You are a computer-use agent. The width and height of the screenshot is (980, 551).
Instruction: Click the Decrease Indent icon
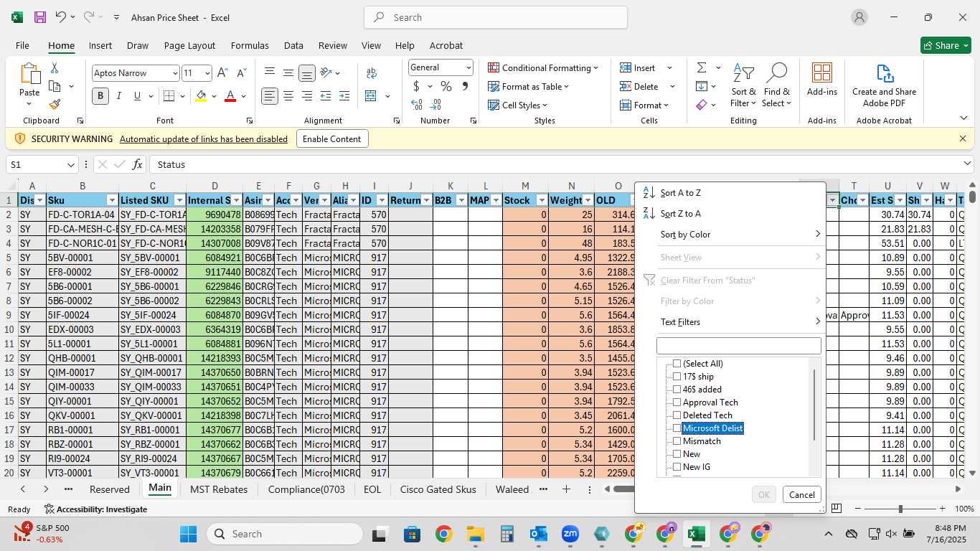click(x=326, y=96)
